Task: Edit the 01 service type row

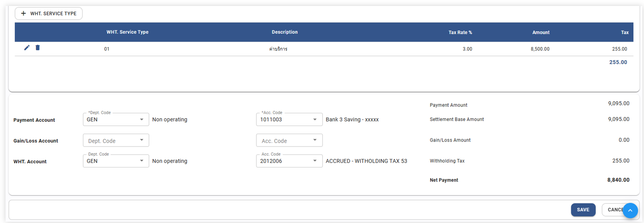Action: tap(27, 48)
